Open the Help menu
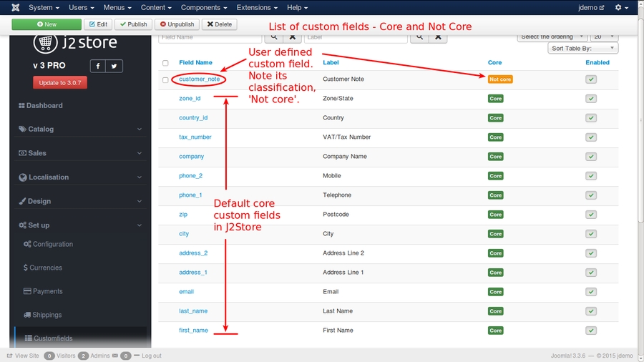The height and width of the screenshot is (362, 644). 298,7
